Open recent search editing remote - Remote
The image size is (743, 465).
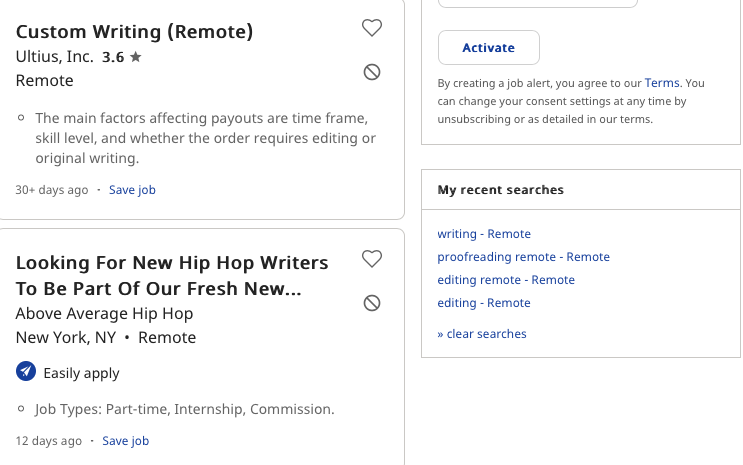pyautogui.click(x=506, y=280)
